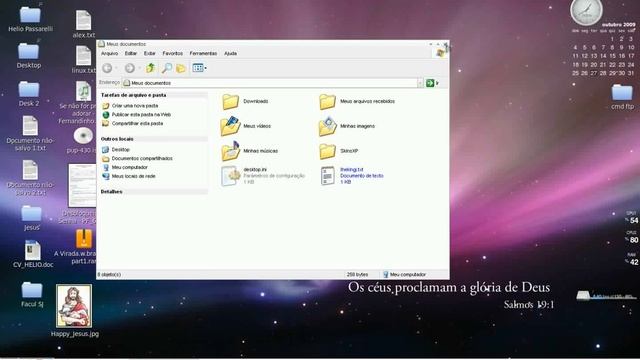Open the Exibir menu
The height and width of the screenshot is (360, 640).
pyautogui.click(x=150, y=53)
